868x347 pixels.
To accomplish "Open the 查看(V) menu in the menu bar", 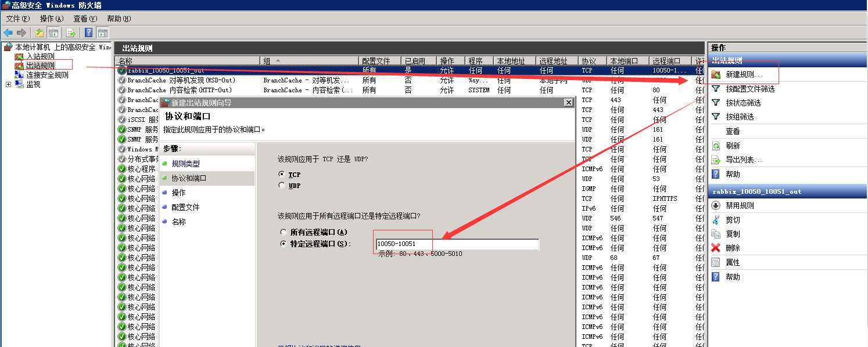I will tap(85, 19).
